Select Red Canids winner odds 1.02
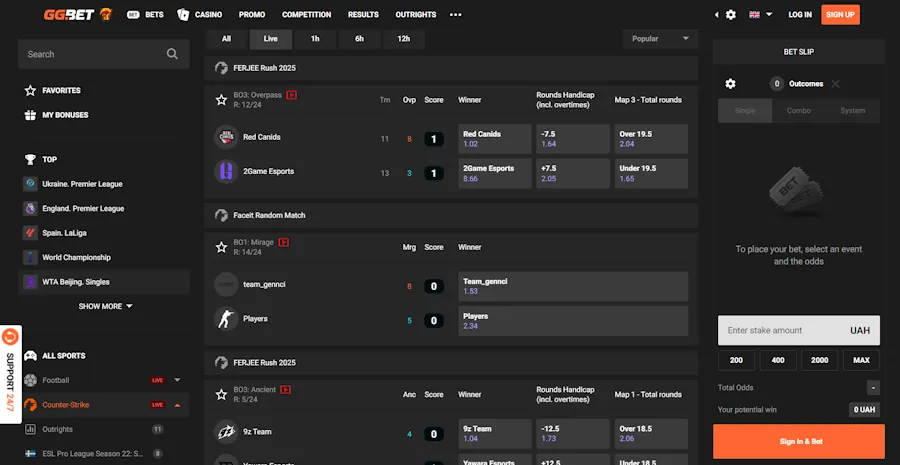 pos(493,139)
